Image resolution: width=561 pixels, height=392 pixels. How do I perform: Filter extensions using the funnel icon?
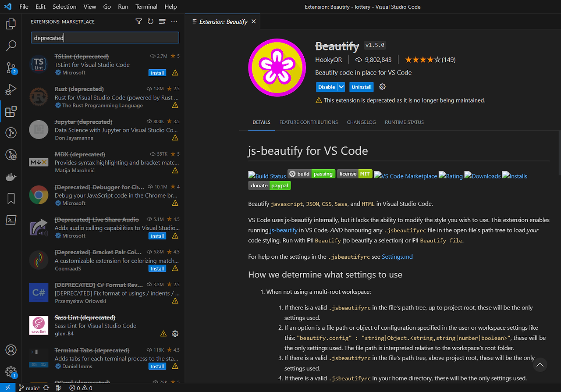[x=138, y=21]
